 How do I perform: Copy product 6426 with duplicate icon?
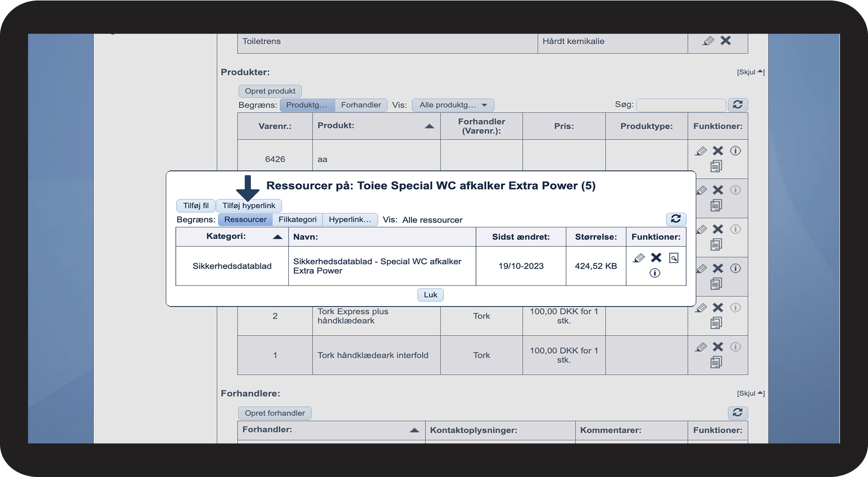[716, 166]
